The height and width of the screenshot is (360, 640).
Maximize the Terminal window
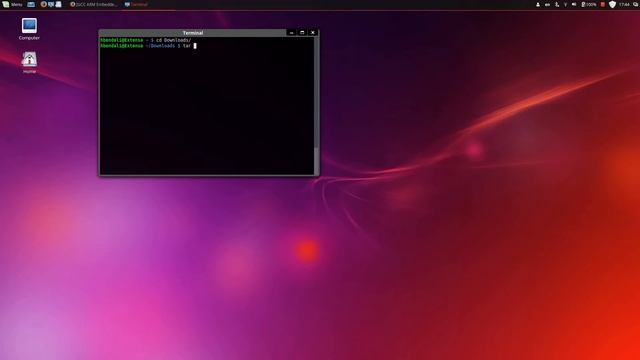(x=302, y=33)
